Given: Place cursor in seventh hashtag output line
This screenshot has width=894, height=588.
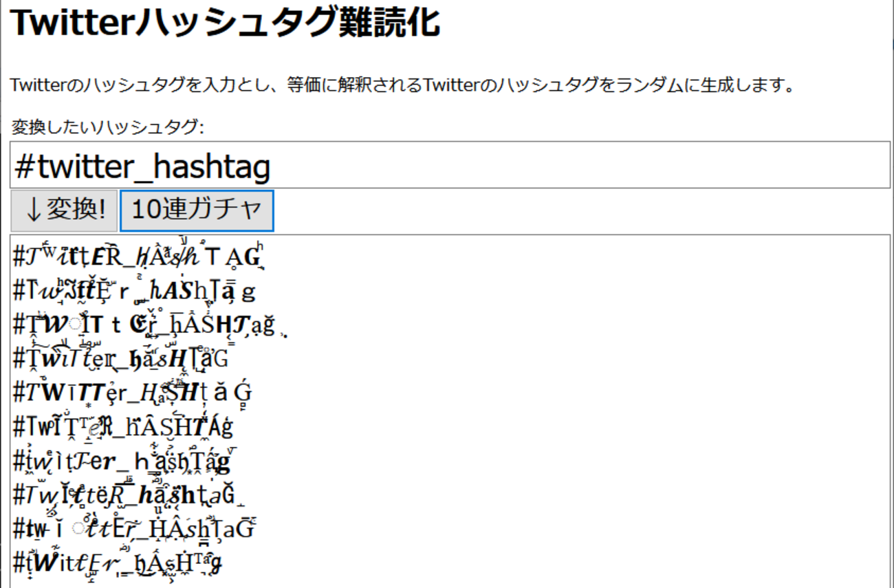Looking at the screenshot, I should (x=122, y=461).
